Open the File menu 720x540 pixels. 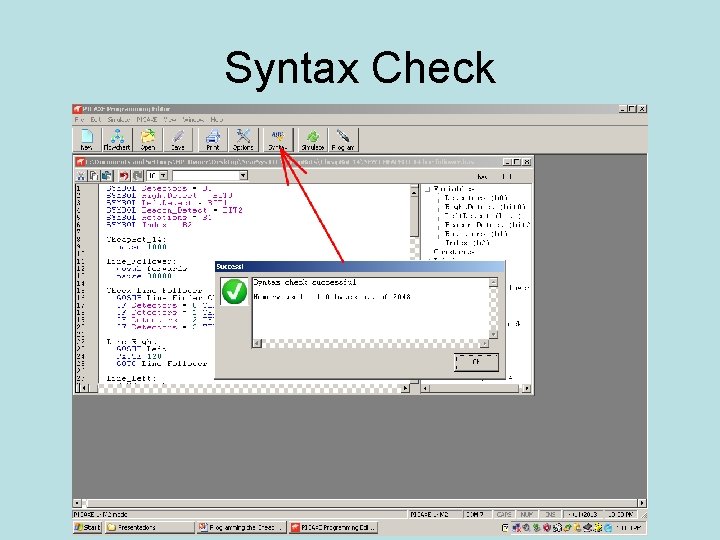(x=79, y=119)
